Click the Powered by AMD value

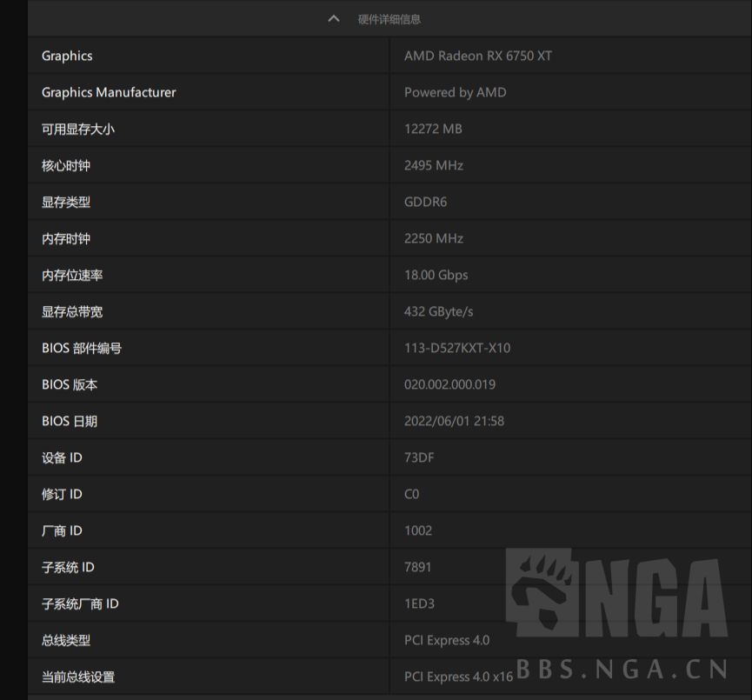(457, 91)
